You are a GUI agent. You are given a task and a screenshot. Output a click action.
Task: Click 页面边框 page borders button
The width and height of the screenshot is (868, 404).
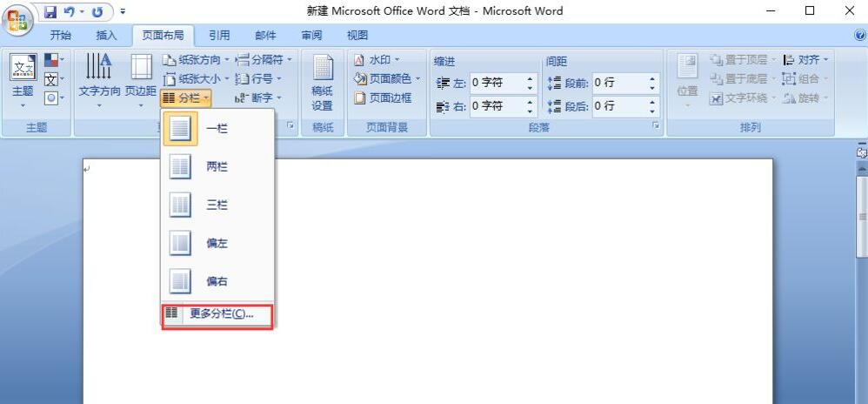coord(383,98)
